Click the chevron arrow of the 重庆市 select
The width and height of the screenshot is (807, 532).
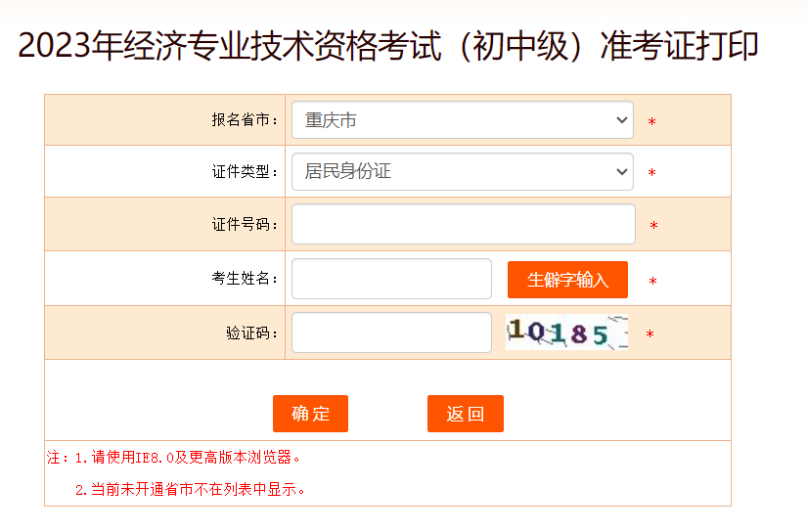(622, 120)
